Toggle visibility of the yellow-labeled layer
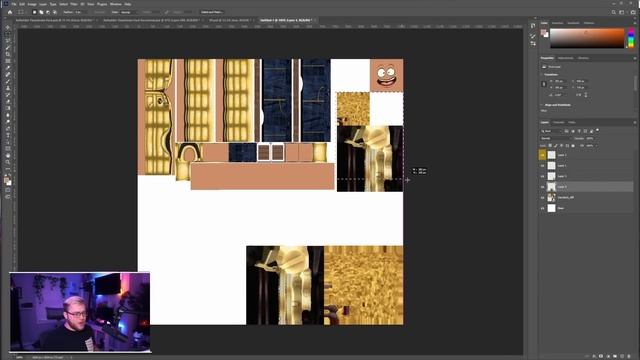The image size is (640, 360). pos(542,155)
